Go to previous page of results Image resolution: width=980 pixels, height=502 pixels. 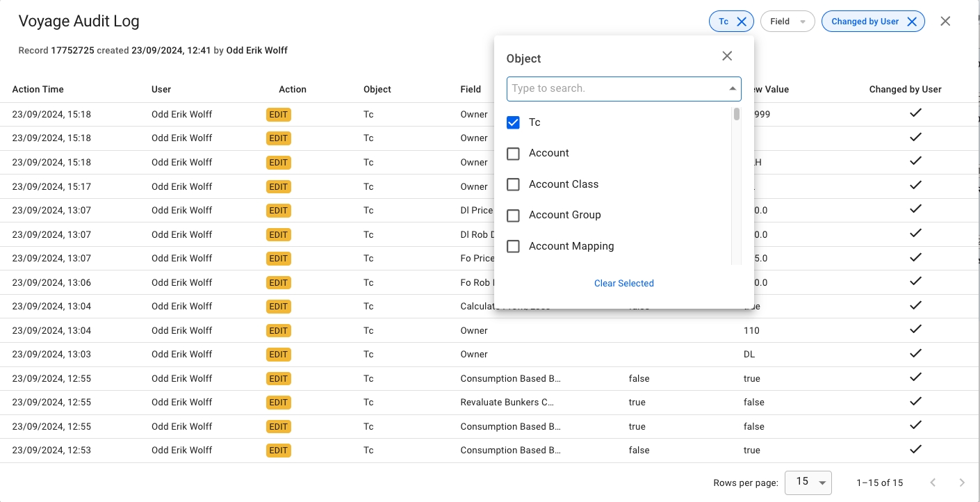tap(933, 483)
